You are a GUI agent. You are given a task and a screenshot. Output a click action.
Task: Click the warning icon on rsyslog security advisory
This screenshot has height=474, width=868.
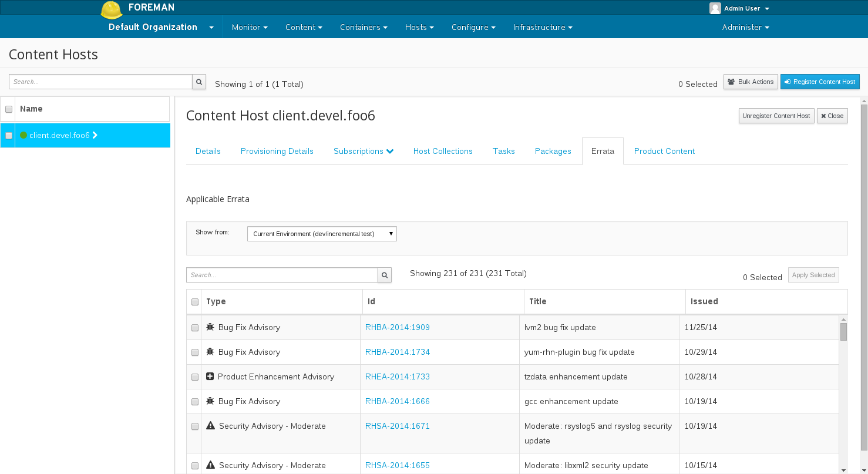click(211, 426)
